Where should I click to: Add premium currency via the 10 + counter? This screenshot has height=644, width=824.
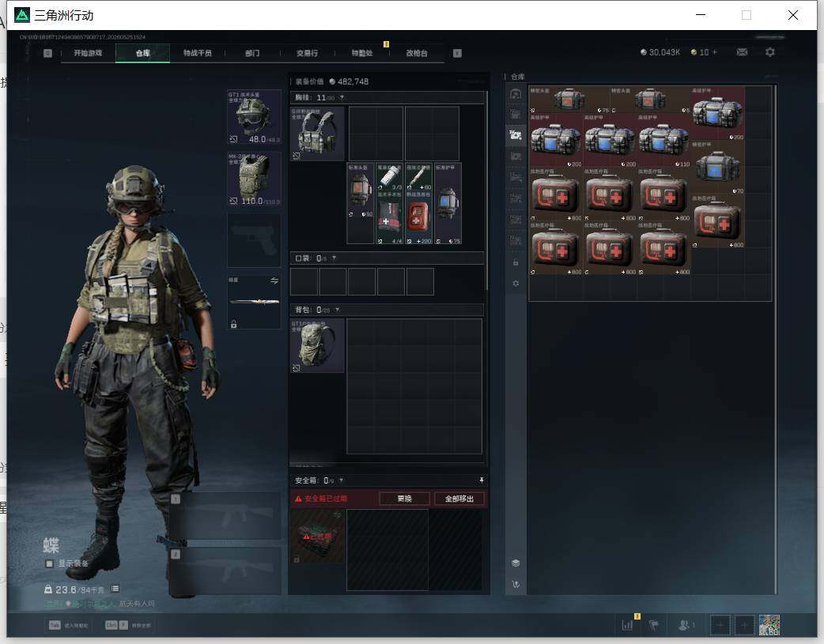tap(704, 52)
